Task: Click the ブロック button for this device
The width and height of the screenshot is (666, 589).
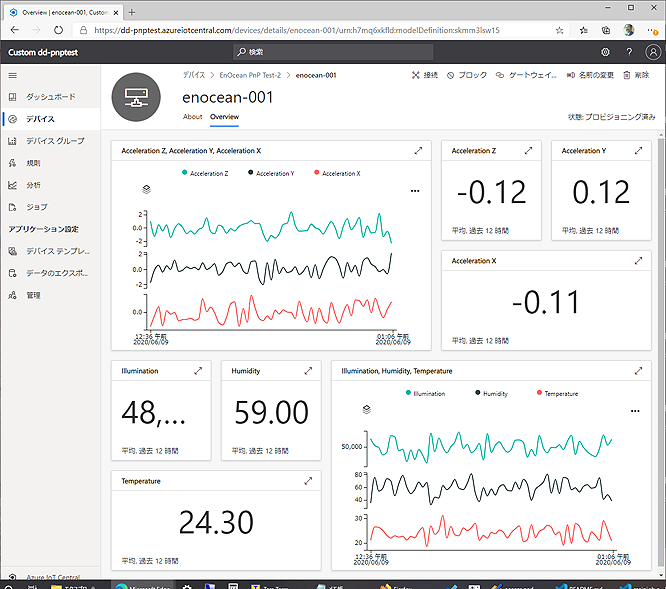Action: (467, 75)
